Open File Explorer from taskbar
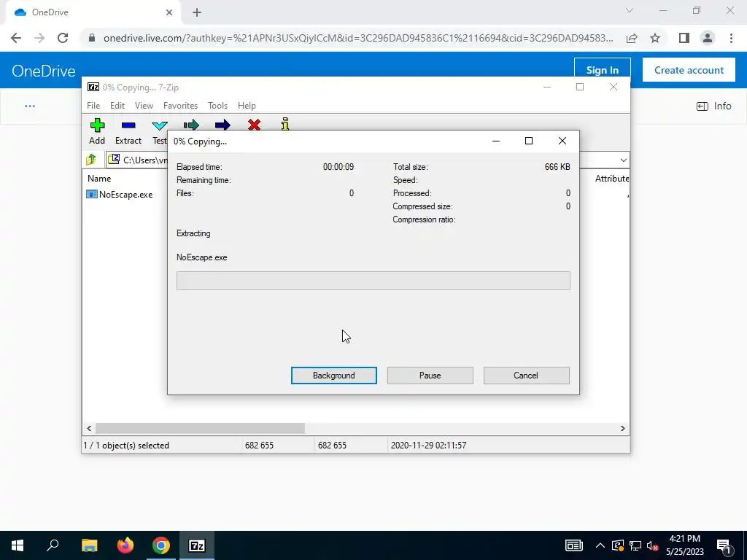 [x=89, y=545]
